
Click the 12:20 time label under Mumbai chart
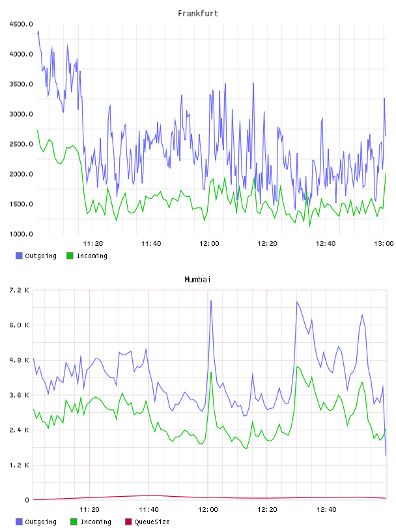(x=267, y=510)
